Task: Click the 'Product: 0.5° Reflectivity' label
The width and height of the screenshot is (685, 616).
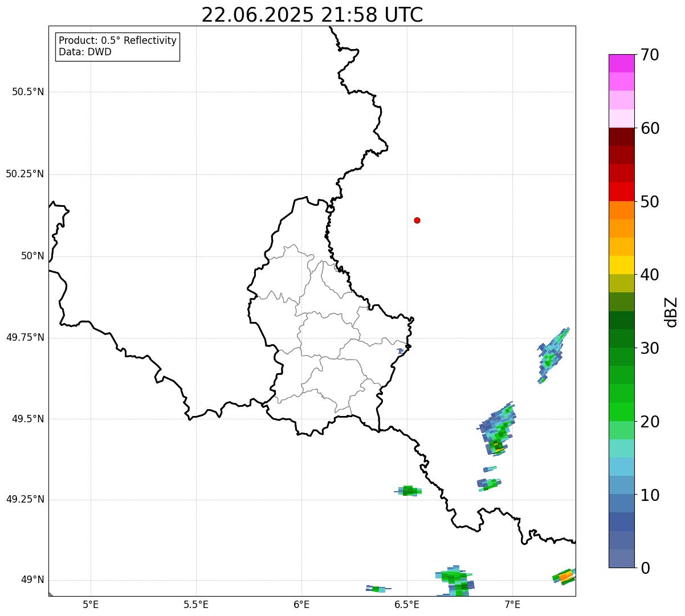Action: pos(117,41)
